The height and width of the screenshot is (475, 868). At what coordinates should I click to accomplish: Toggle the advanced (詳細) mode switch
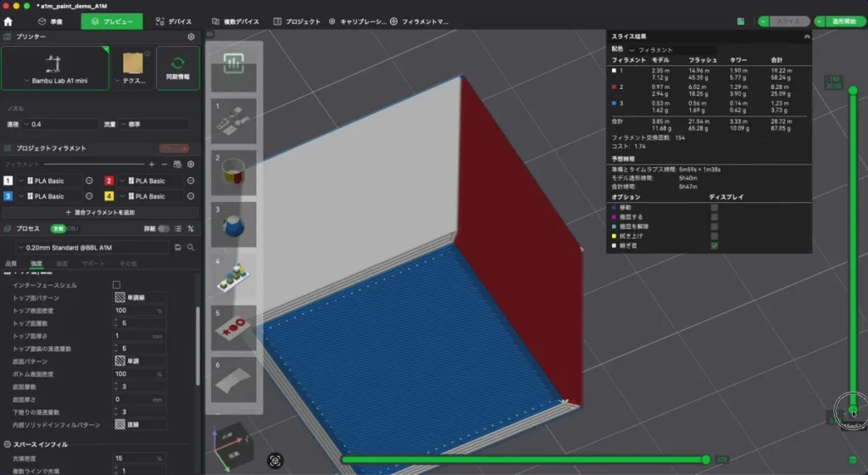[164, 229]
